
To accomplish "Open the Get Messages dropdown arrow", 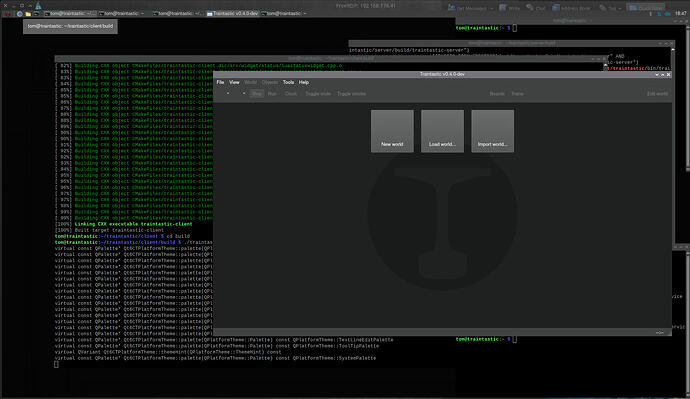I will pos(492,8).
